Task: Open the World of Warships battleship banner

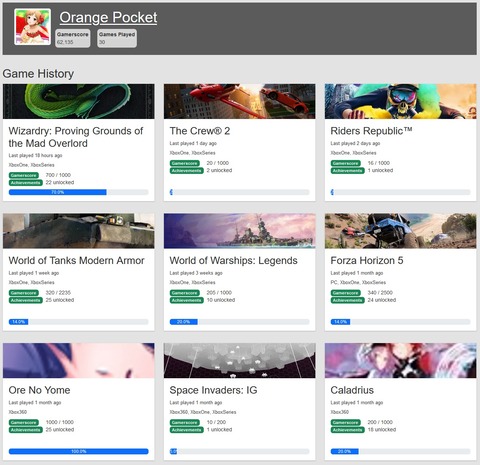Action: (x=239, y=231)
